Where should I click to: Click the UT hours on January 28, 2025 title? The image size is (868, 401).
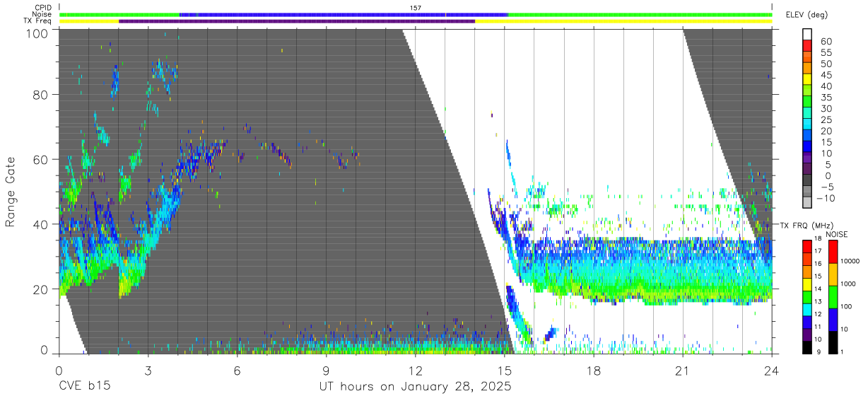[x=414, y=387]
